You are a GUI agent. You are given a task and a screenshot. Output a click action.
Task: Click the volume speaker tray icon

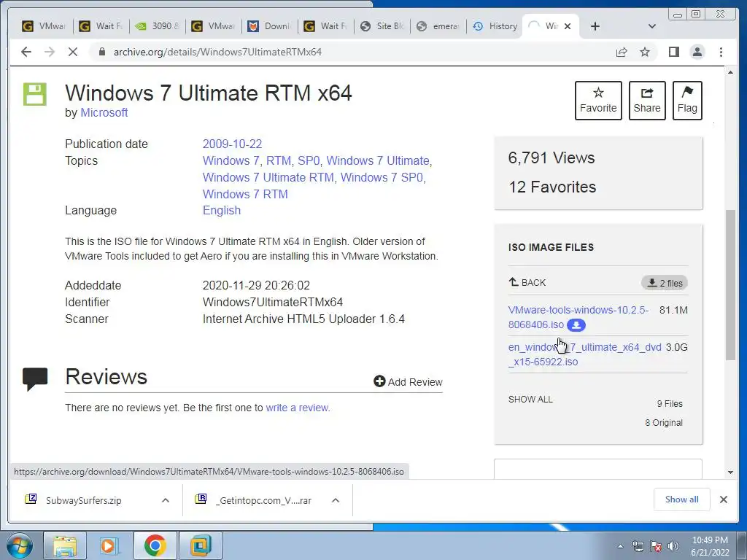[x=673, y=546]
